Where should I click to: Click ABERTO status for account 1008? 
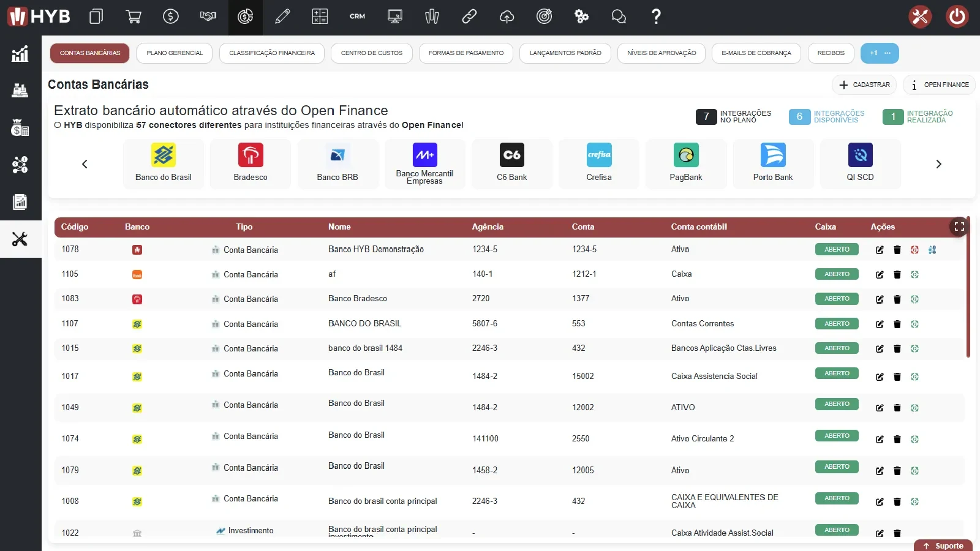click(x=837, y=498)
